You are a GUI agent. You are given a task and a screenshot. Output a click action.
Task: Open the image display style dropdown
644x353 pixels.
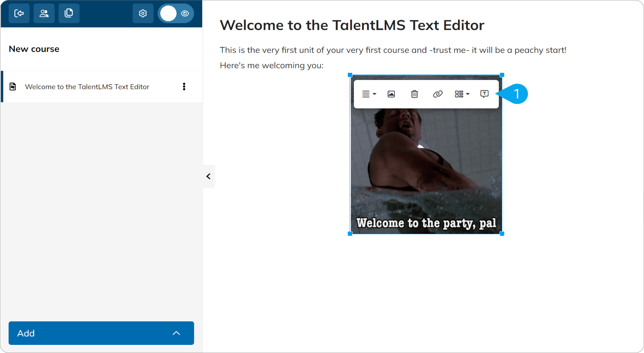tap(462, 94)
